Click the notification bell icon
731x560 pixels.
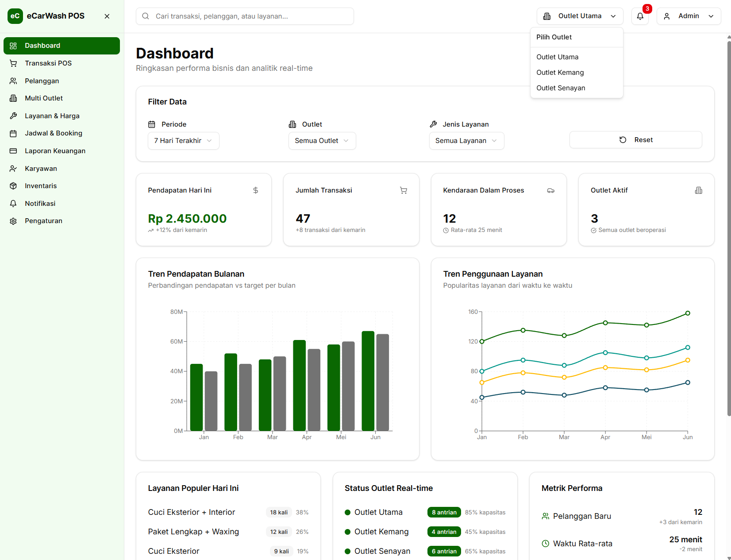(640, 16)
